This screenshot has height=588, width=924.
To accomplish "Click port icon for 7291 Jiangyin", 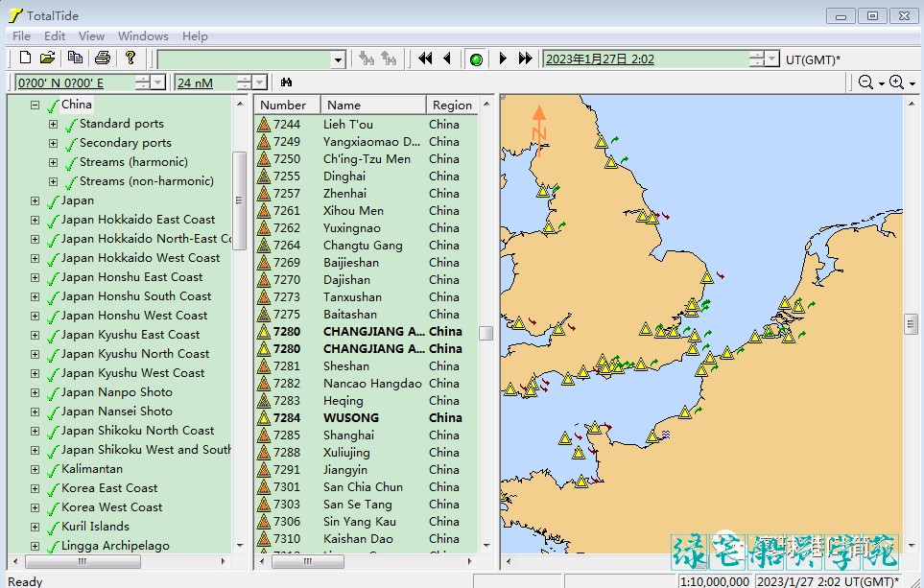I will [264, 470].
